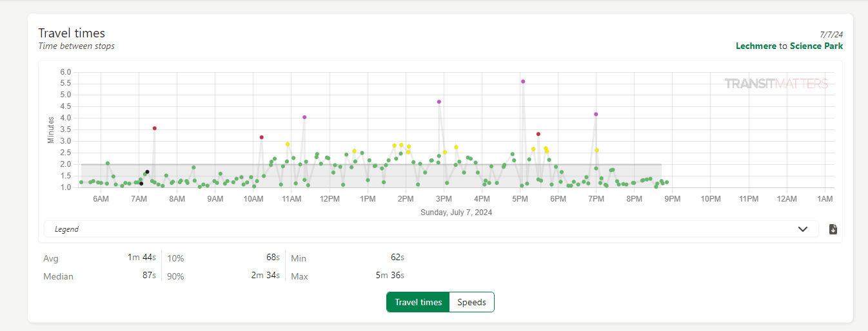This screenshot has width=868, height=331.
Task: Click the green 2-minute point just after 6AM
Action: pos(108,164)
